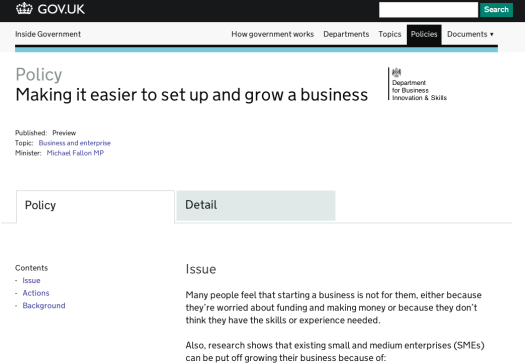Click the 'Preview' published status text
The width and height of the screenshot is (525, 363).
[64, 133]
